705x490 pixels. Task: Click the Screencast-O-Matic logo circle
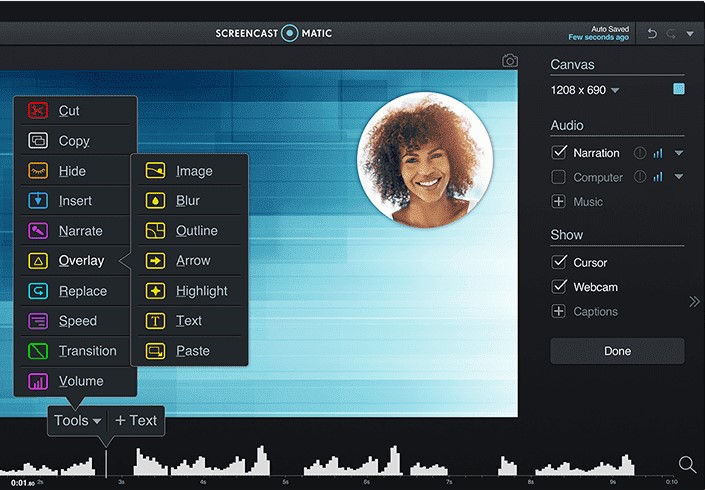pos(290,33)
